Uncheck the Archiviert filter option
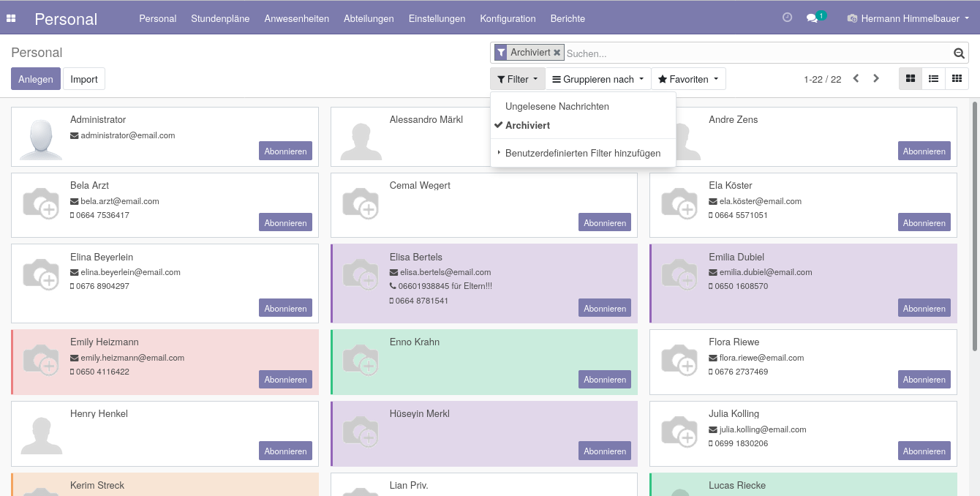This screenshot has height=496, width=980. click(583, 125)
